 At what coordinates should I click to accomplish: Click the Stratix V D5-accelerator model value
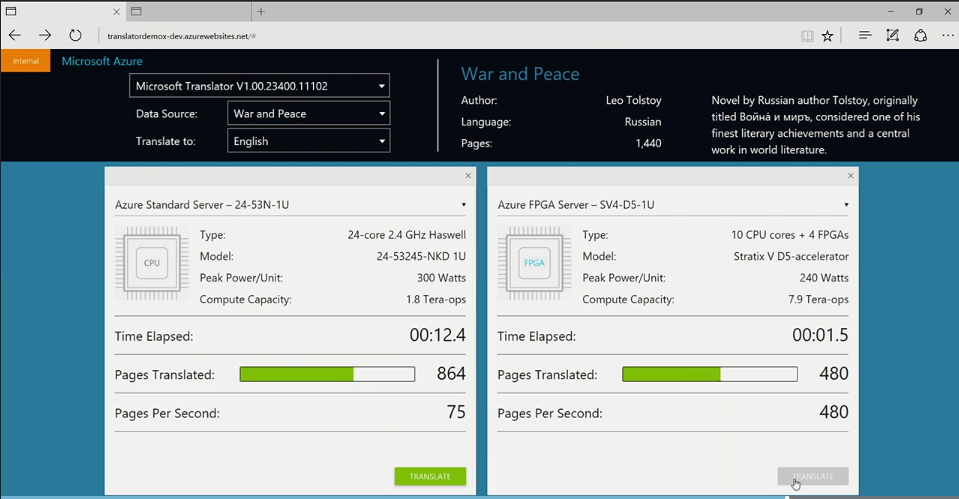[x=791, y=256]
